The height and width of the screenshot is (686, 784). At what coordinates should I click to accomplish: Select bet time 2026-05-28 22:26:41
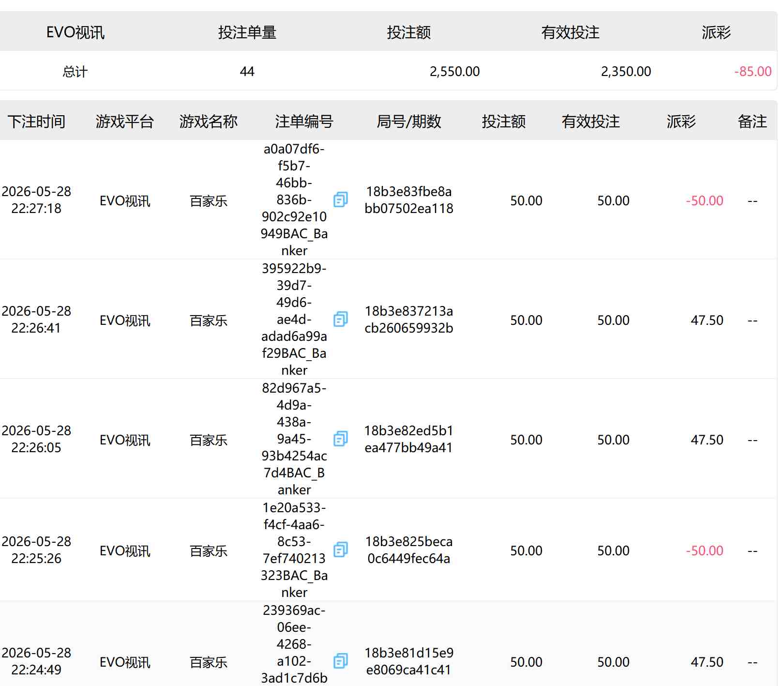36,320
